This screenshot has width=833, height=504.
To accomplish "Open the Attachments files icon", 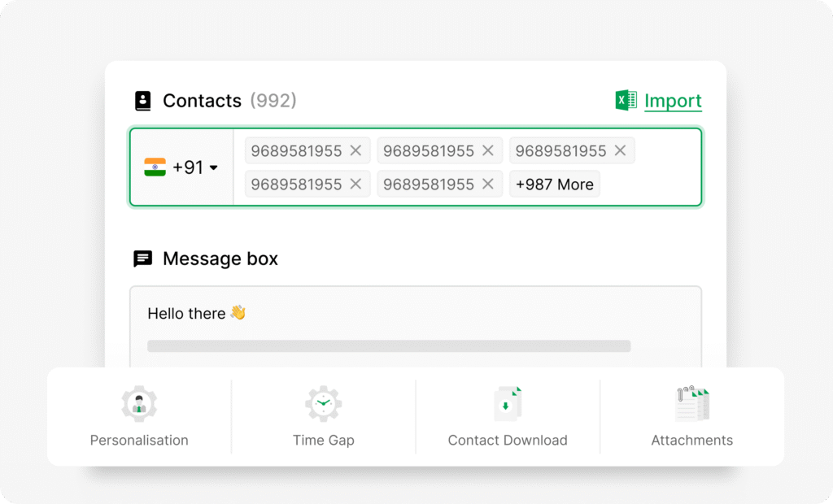I will click(691, 403).
